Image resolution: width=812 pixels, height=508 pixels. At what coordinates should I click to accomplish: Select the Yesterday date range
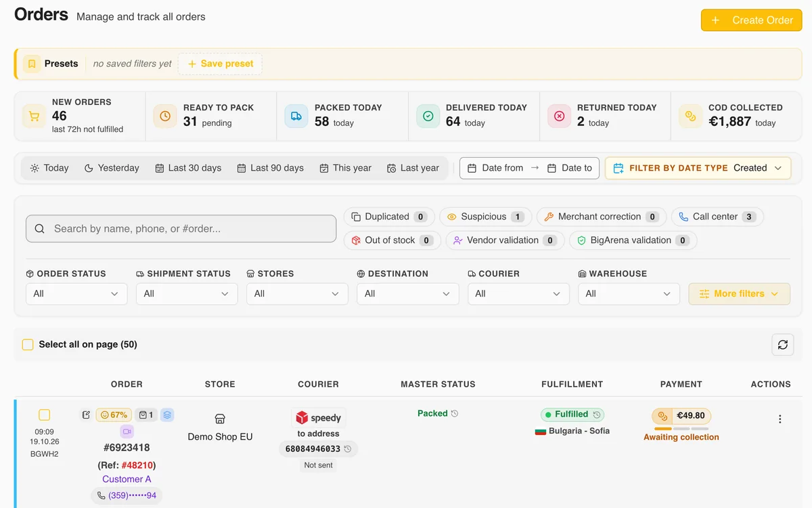coord(112,168)
